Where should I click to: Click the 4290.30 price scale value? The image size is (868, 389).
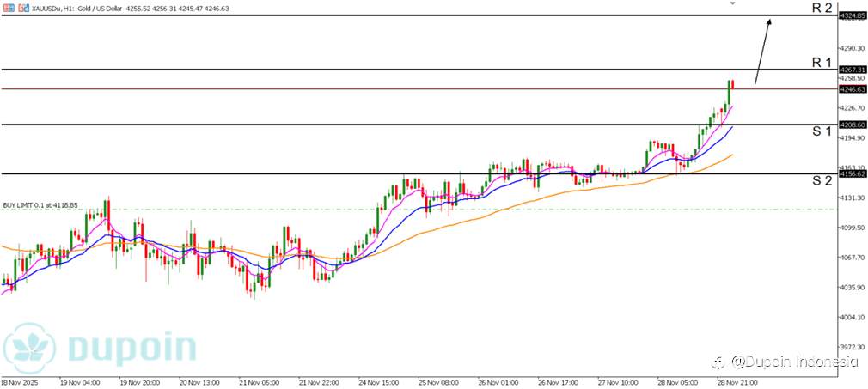tap(853, 48)
